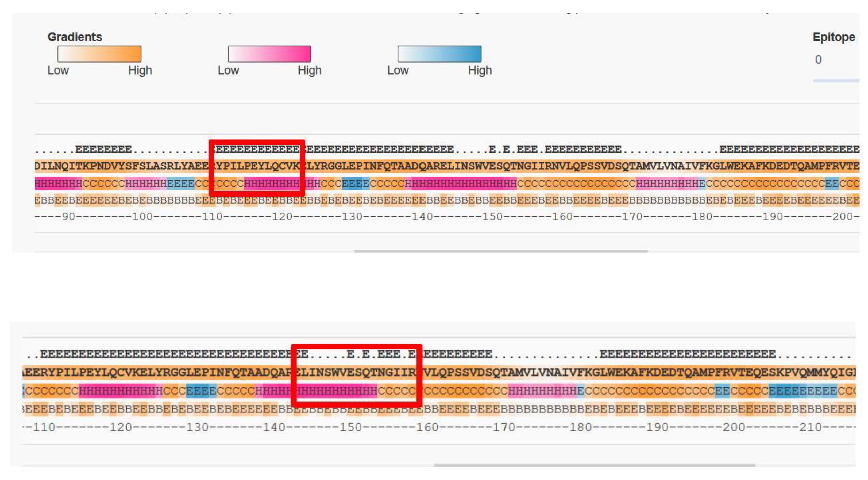
Task: Click the orange gradient color swatch
Action: [x=99, y=54]
